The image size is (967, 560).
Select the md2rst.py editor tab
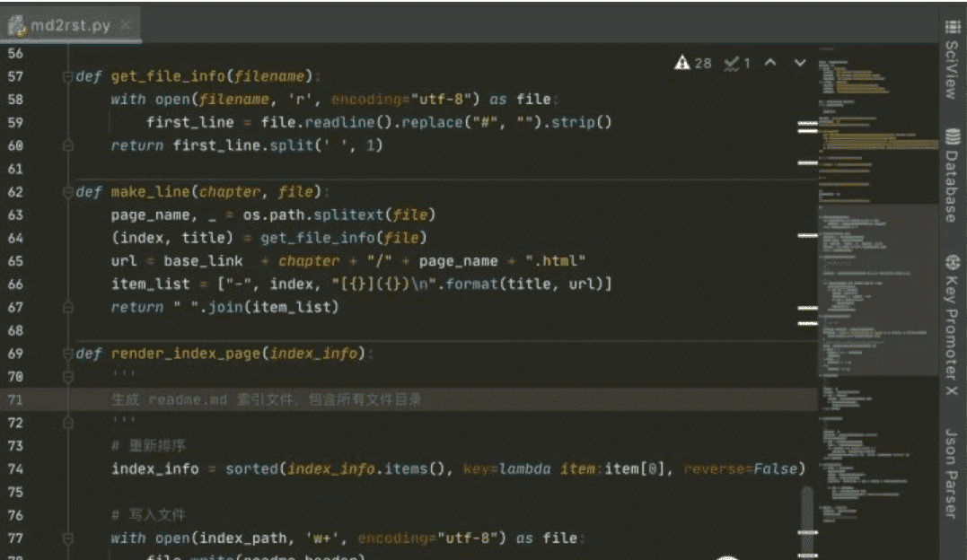point(70,25)
